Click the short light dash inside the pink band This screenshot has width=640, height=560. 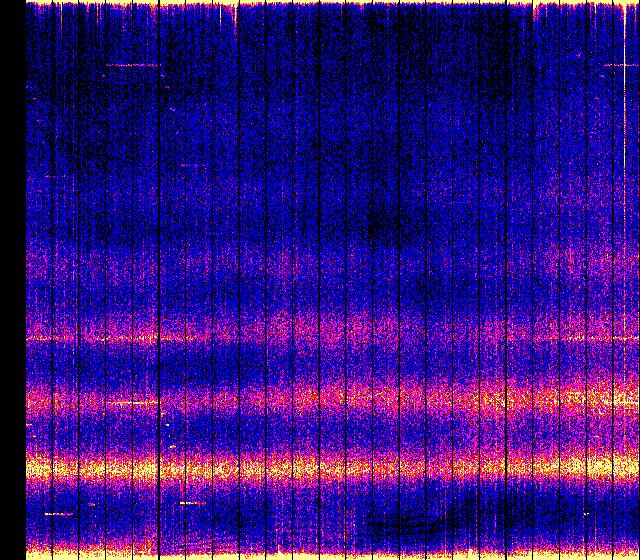pyautogui.click(x=132, y=403)
